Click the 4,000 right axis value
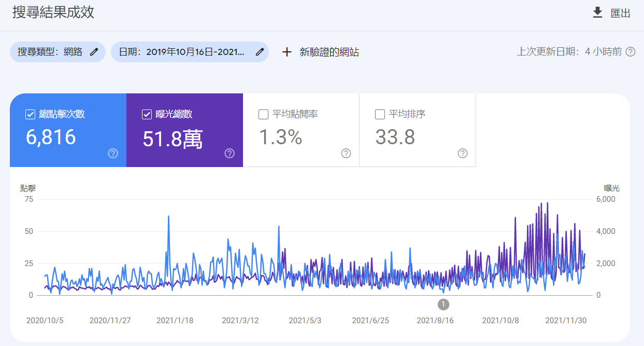This screenshot has width=644, height=346. click(x=606, y=231)
